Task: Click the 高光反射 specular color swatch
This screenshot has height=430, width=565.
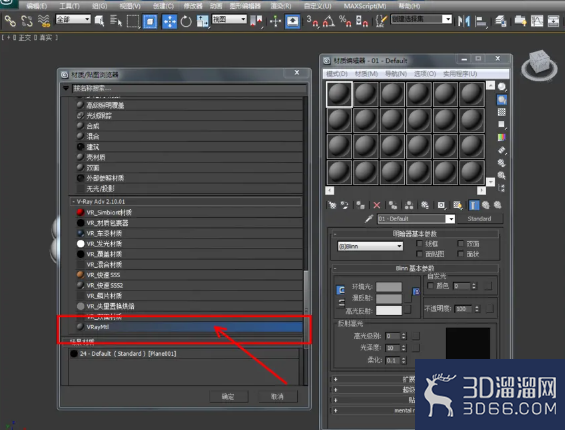Action: [388, 311]
